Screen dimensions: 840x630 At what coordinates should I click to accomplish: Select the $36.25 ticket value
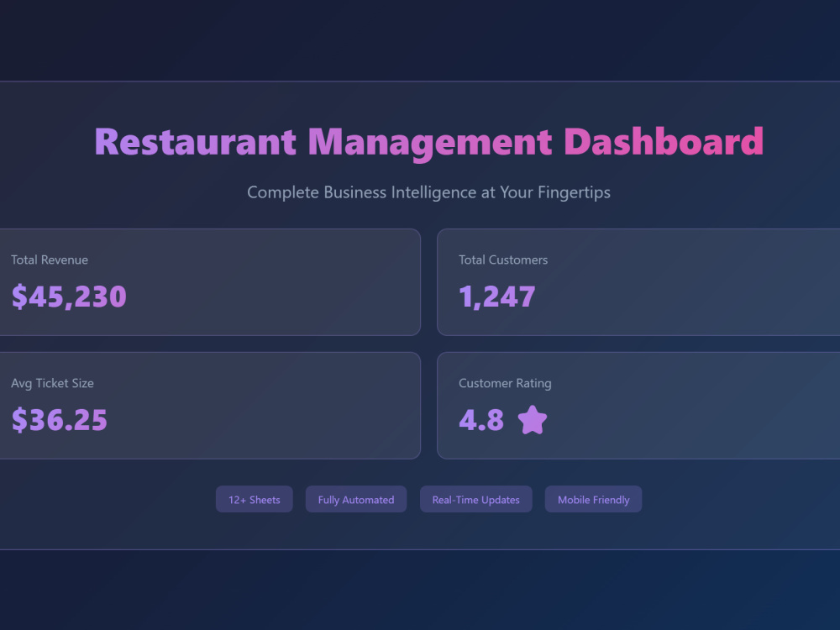tap(60, 419)
